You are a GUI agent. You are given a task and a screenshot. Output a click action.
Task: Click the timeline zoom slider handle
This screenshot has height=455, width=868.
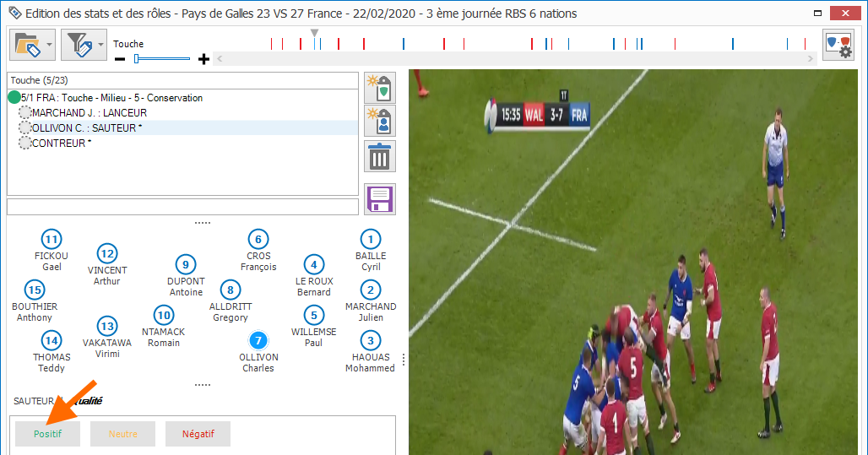click(x=137, y=59)
